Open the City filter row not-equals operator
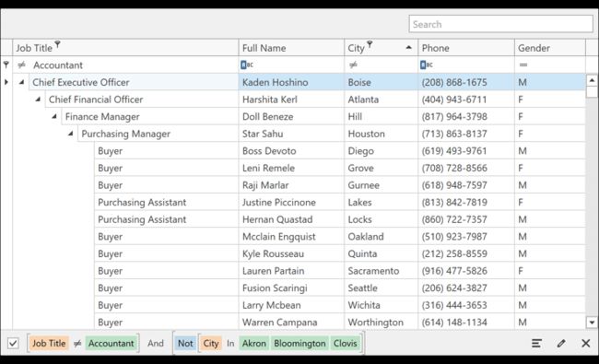 (353, 65)
